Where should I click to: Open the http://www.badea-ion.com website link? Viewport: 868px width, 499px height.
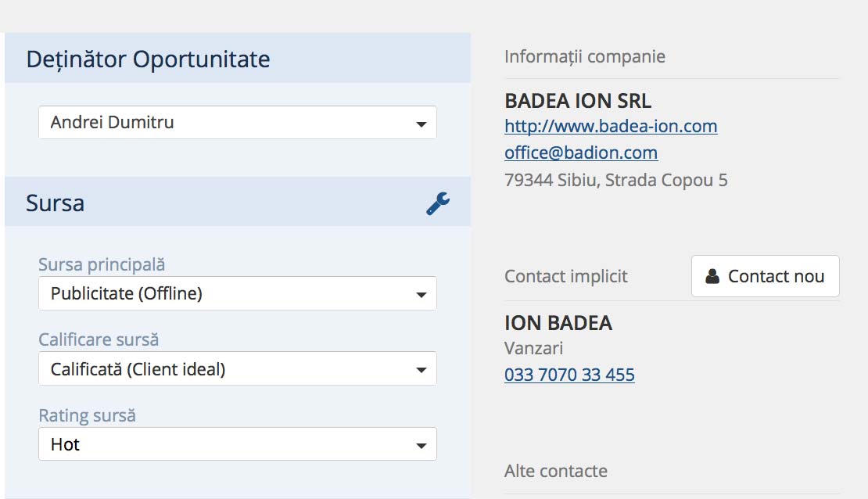611,126
